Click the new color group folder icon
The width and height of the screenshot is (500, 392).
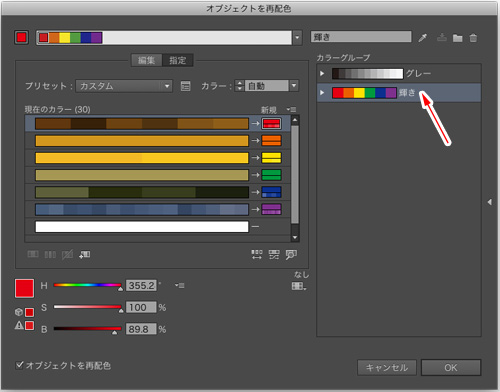point(458,38)
